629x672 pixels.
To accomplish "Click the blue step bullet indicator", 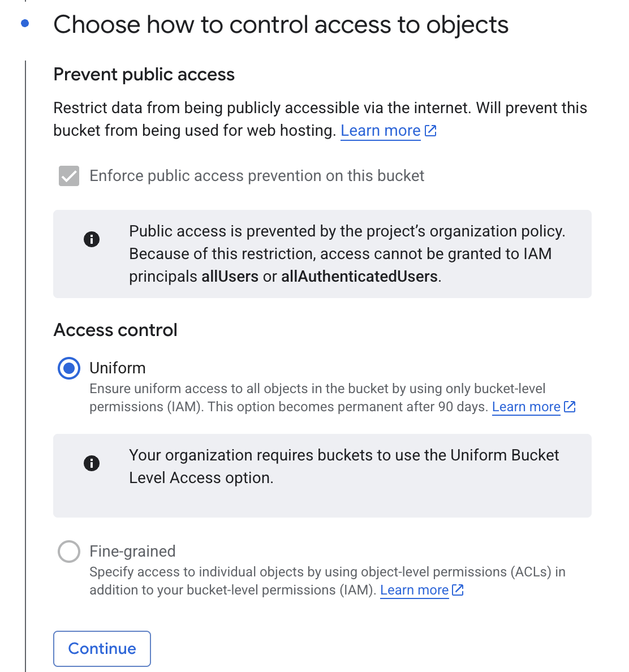I will tap(24, 24).
